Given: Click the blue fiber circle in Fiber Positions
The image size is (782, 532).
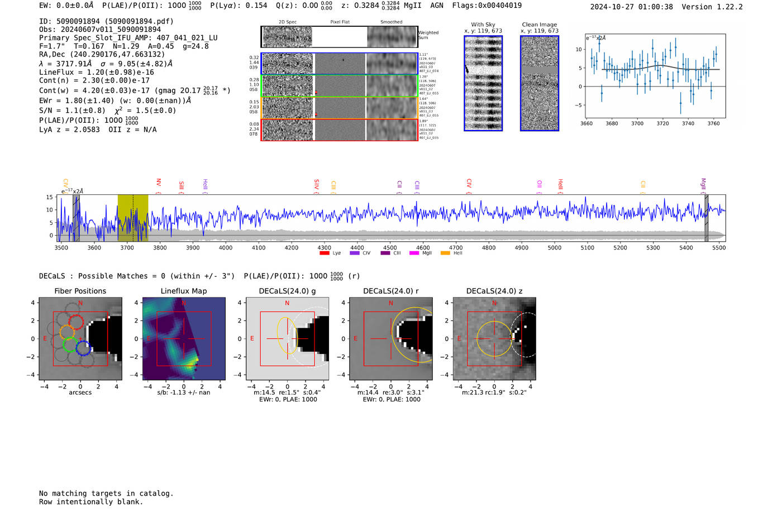Looking at the screenshot, I should coord(83,348).
